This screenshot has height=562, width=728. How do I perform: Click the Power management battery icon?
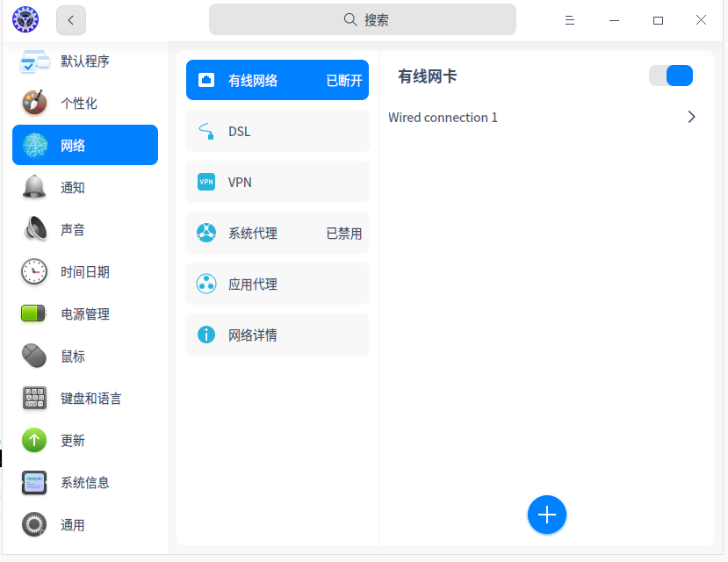[33, 313]
